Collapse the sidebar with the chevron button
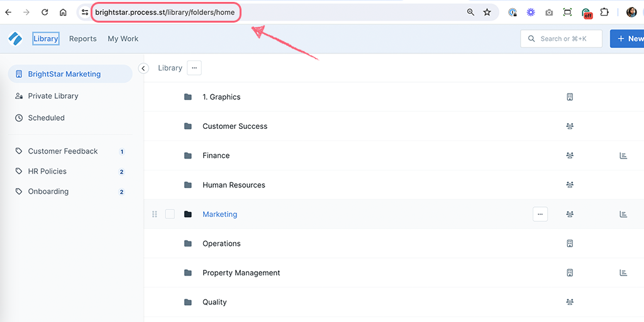Viewport: 644px width, 322px height. (x=143, y=68)
